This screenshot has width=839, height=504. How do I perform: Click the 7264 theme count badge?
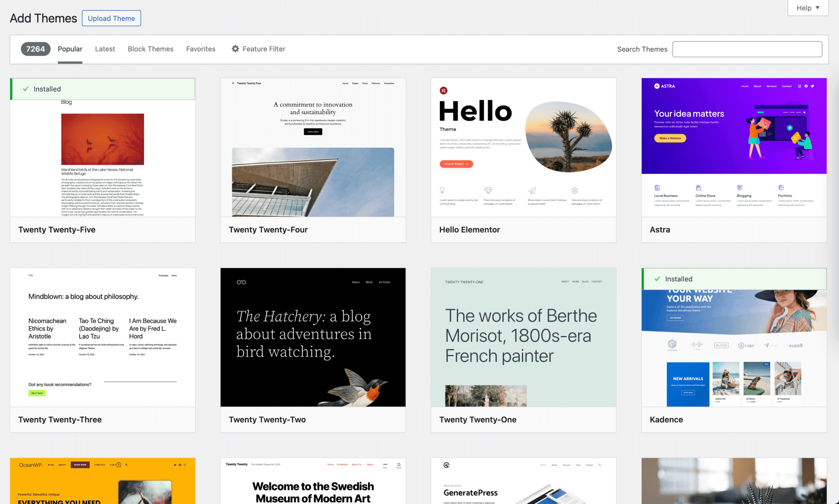pyautogui.click(x=36, y=49)
